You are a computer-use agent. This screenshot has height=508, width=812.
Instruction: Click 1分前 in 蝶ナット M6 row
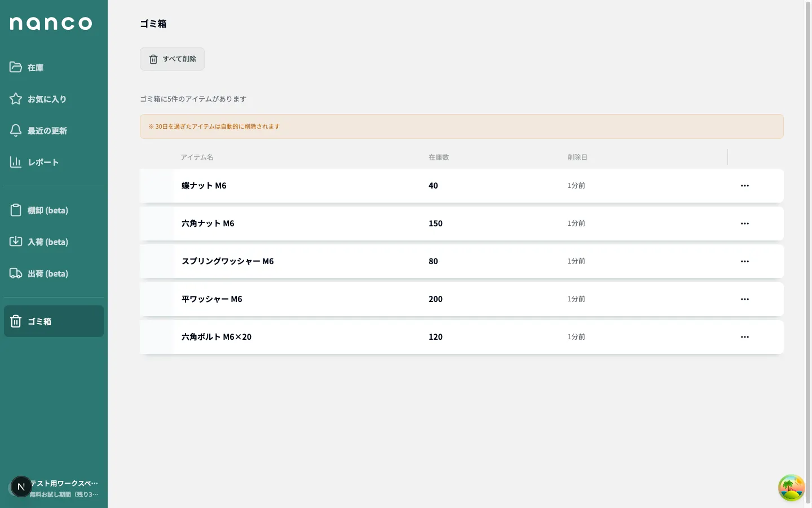tap(576, 186)
